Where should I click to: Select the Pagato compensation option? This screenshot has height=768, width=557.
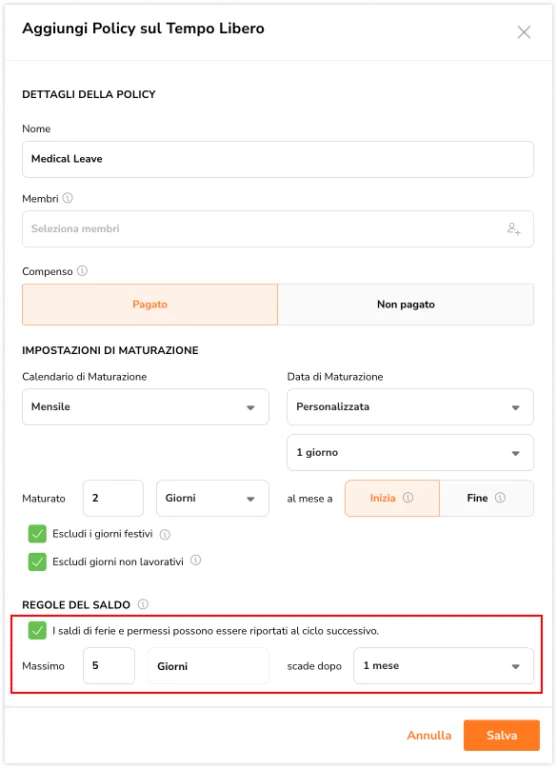(150, 304)
